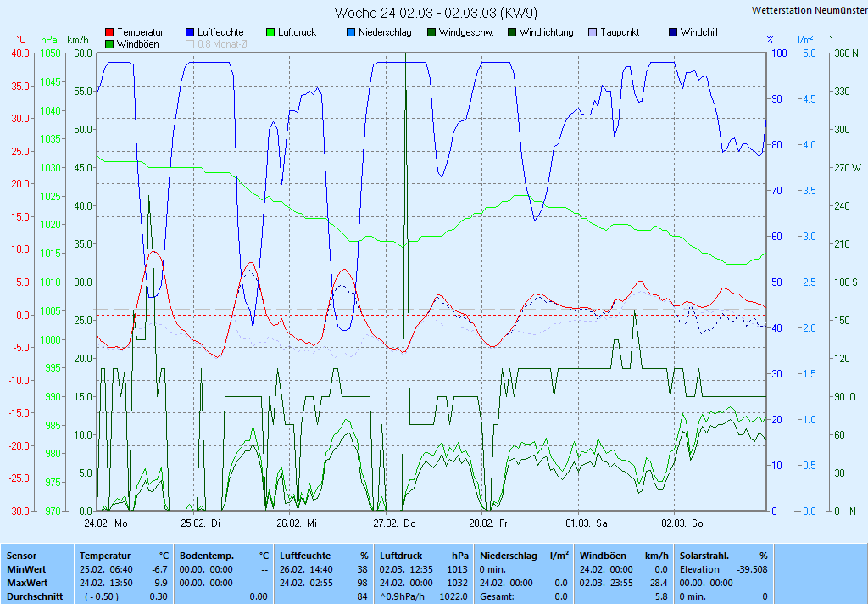The width and height of the screenshot is (868, 604).
Task: Click the 270 W wind direction axis label
Action: click(848, 167)
